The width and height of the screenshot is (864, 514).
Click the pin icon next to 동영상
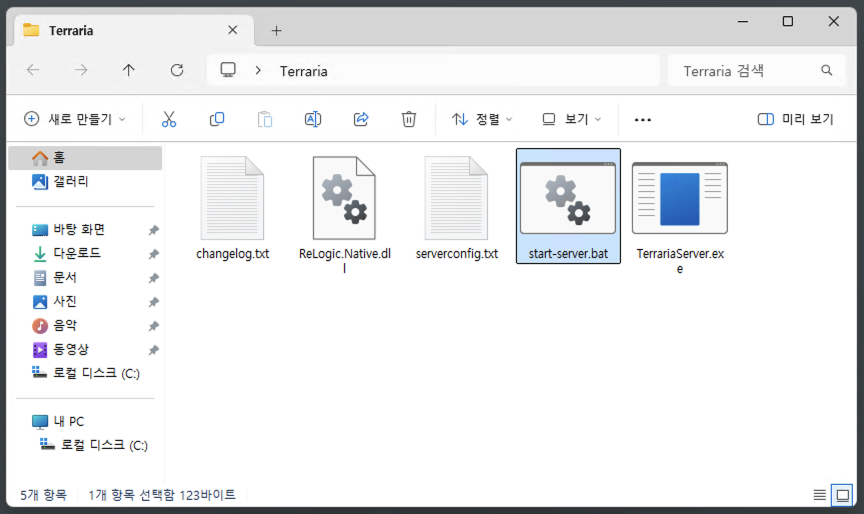click(x=154, y=350)
